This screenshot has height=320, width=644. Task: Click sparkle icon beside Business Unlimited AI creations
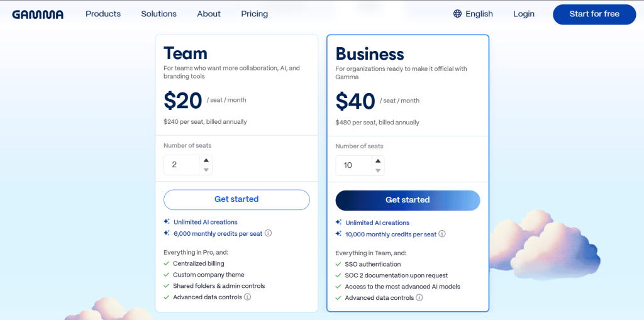point(339,223)
